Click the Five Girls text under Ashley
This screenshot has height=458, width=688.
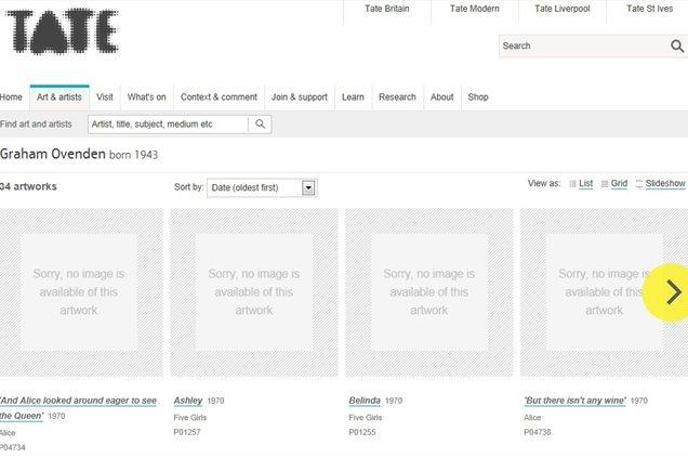(190, 417)
